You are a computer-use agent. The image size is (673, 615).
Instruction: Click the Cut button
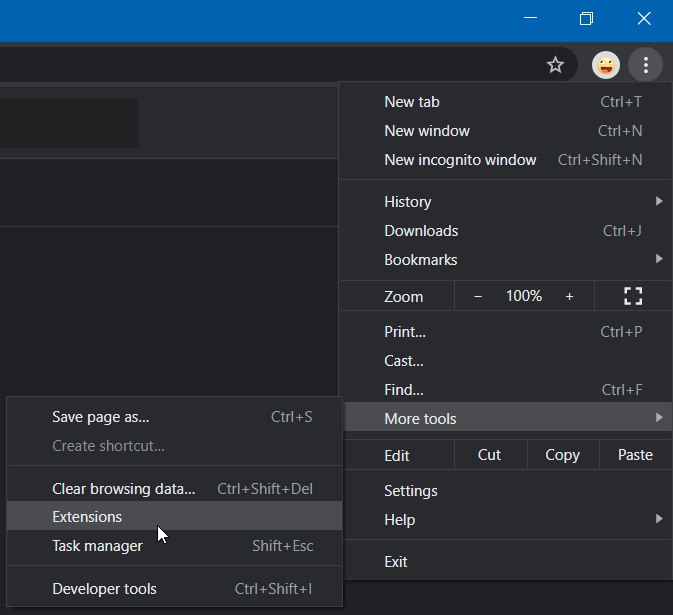pos(489,455)
